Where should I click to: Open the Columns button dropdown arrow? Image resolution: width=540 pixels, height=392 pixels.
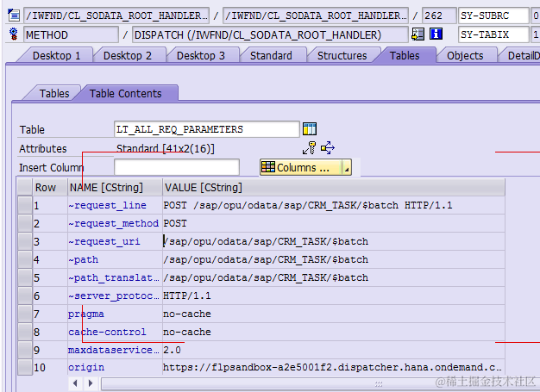(347, 167)
